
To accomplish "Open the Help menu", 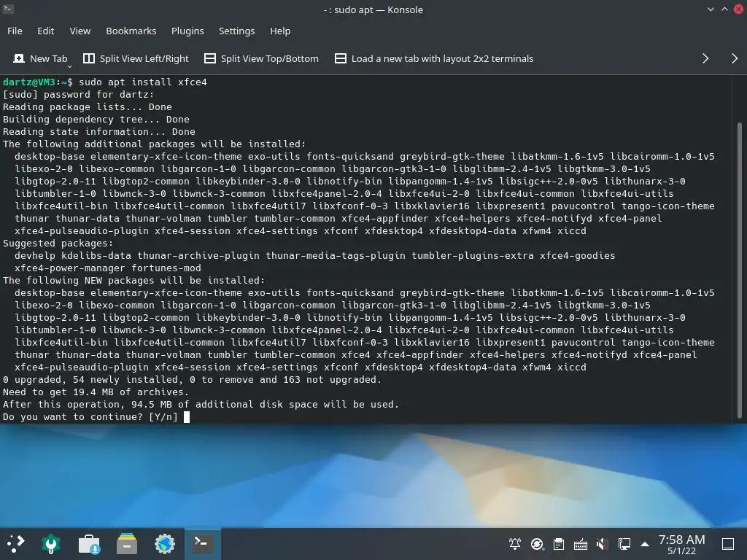I will [279, 31].
